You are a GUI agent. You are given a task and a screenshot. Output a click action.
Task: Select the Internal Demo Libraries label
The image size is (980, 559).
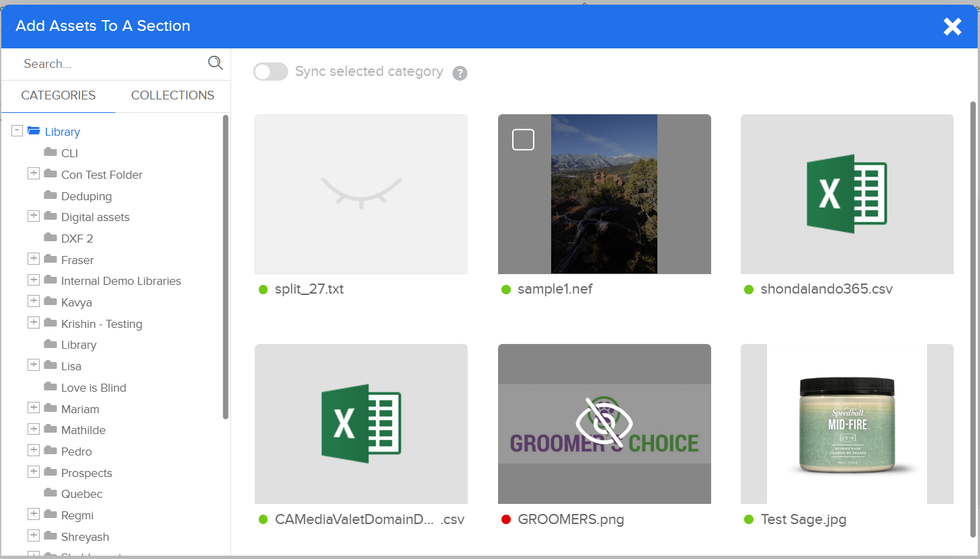121,281
